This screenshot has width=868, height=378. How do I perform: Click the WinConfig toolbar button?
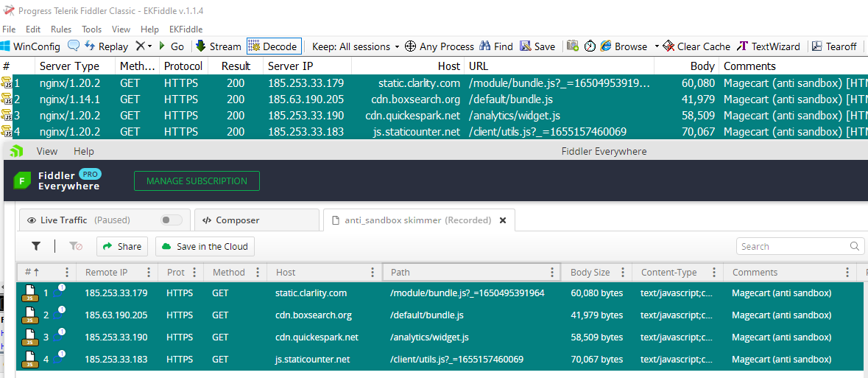pyautogui.click(x=30, y=46)
